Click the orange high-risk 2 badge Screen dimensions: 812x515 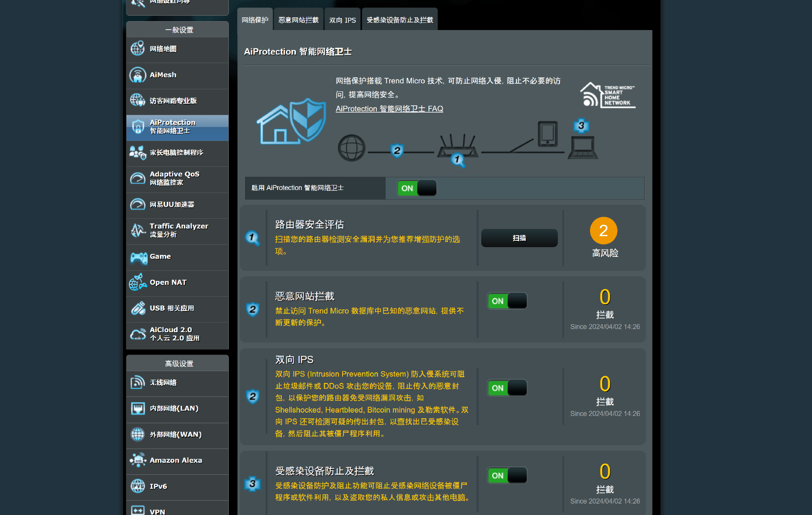(x=603, y=231)
